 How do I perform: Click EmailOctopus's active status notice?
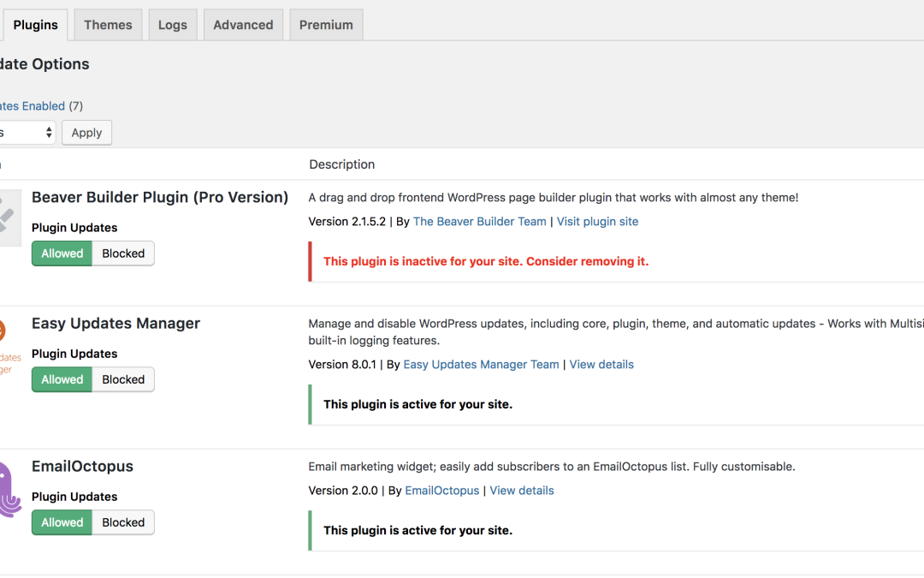[x=616, y=531]
